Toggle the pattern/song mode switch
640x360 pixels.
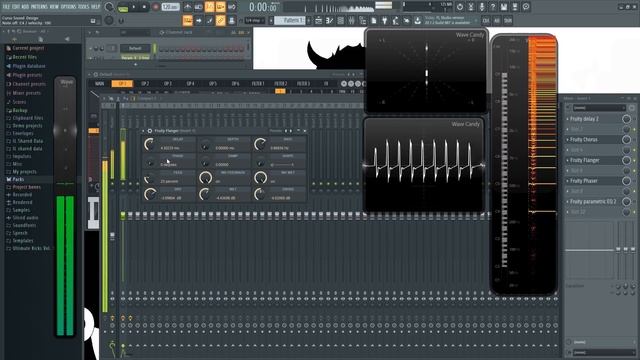tap(123, 7)
